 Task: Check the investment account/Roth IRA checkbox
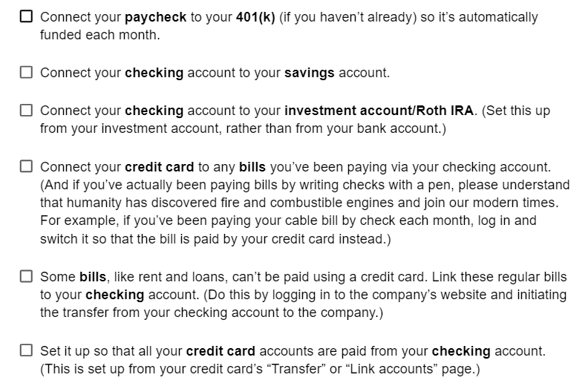pos(26,111)
